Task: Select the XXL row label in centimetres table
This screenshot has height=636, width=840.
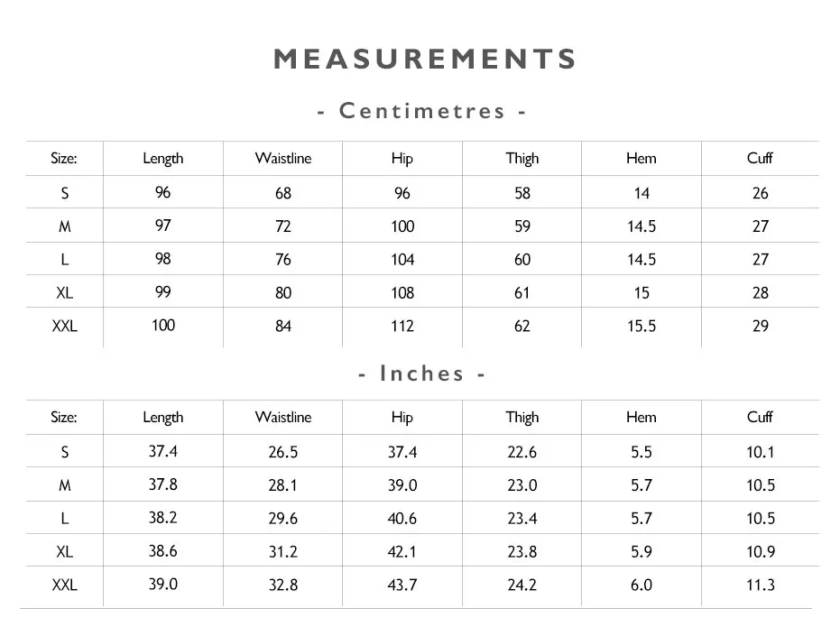Action: [65, 326]
